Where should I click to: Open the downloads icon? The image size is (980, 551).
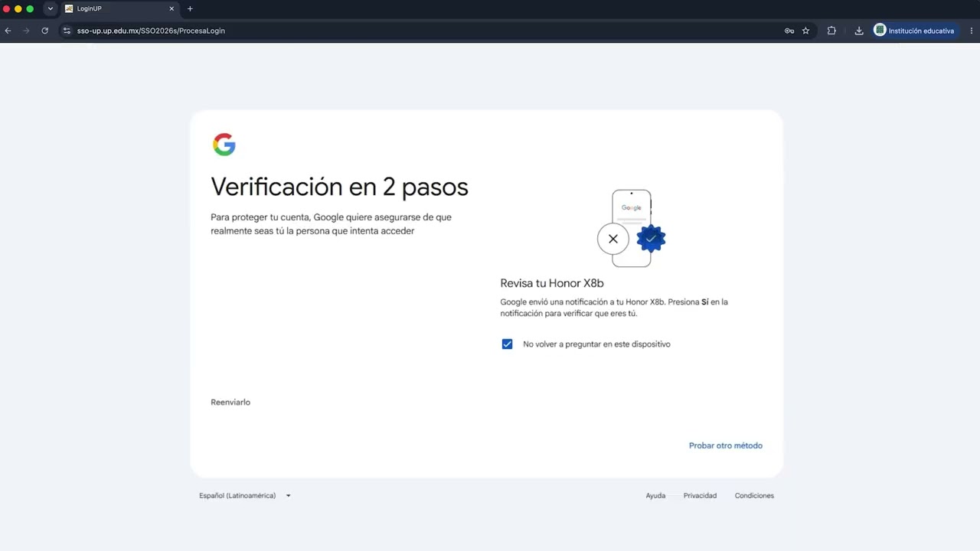[x=859, y=31]
